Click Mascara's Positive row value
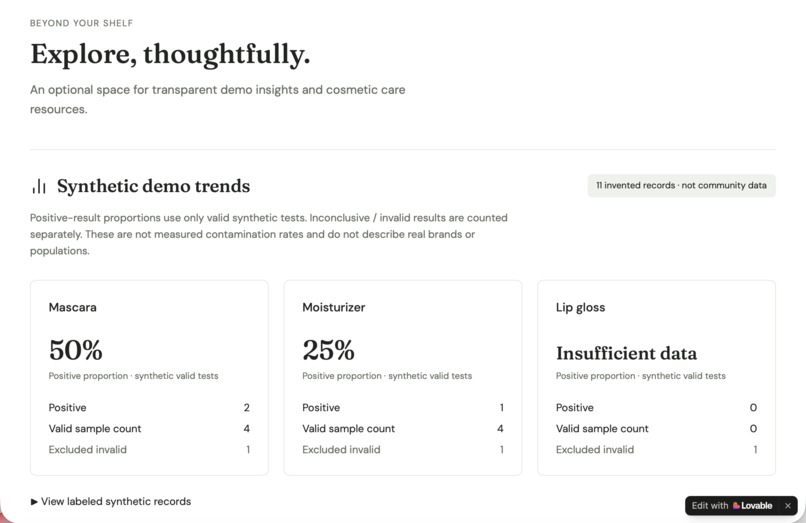The image size is (806, 523). click(247, 407)
